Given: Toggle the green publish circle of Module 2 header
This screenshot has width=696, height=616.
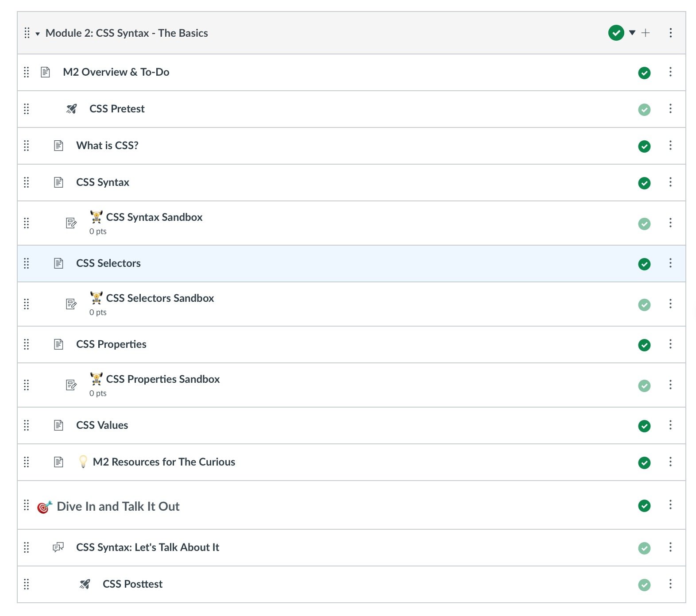Looking at the screenshot, I should coord(616,33).
